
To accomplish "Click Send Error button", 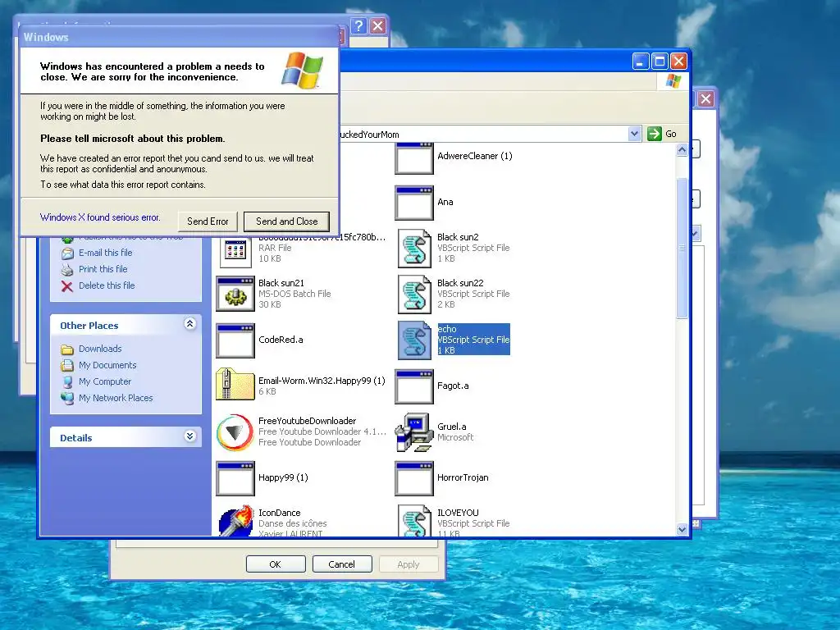I will pos(208,221).
